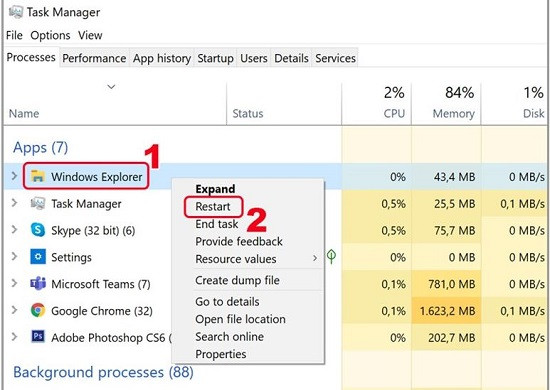Switch to the Startup tab
Screen dimensions: 550x390
[x=215, y=58]
